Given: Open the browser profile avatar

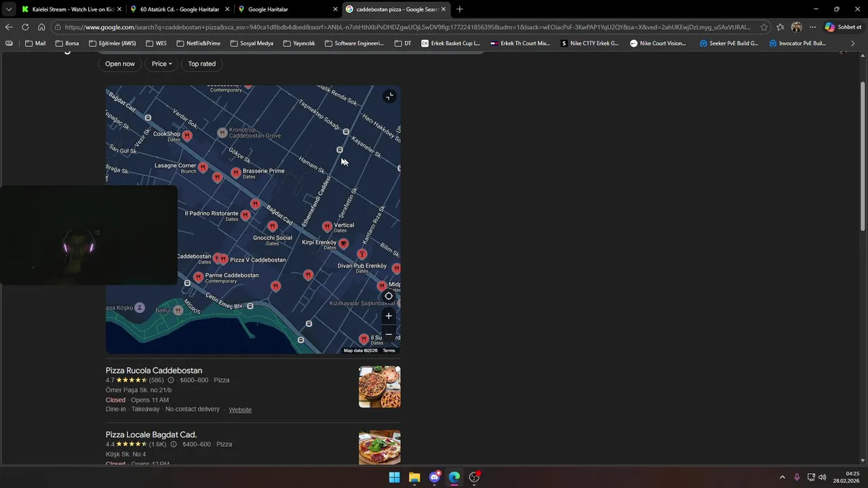Looking at the screenshot, I should click(797, 27).
